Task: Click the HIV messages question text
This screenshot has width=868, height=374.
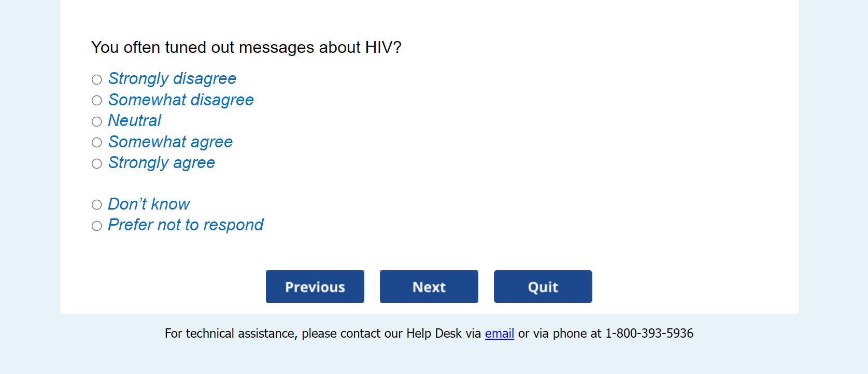Action: click(x=246, y=48)
